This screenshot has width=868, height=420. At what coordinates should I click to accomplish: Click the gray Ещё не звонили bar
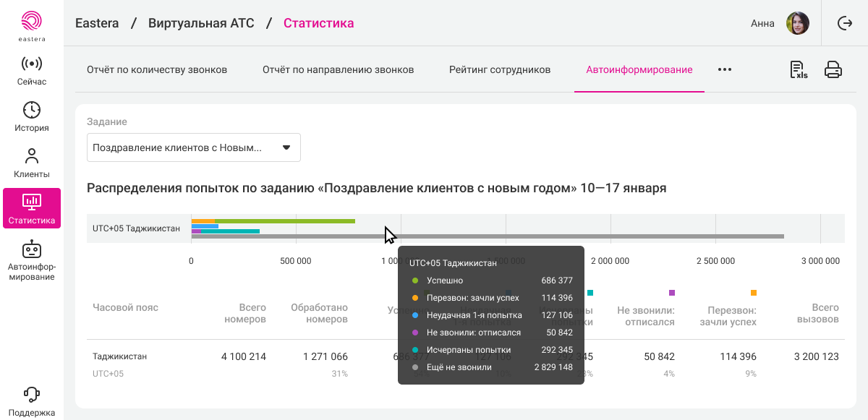pos(651,236)
